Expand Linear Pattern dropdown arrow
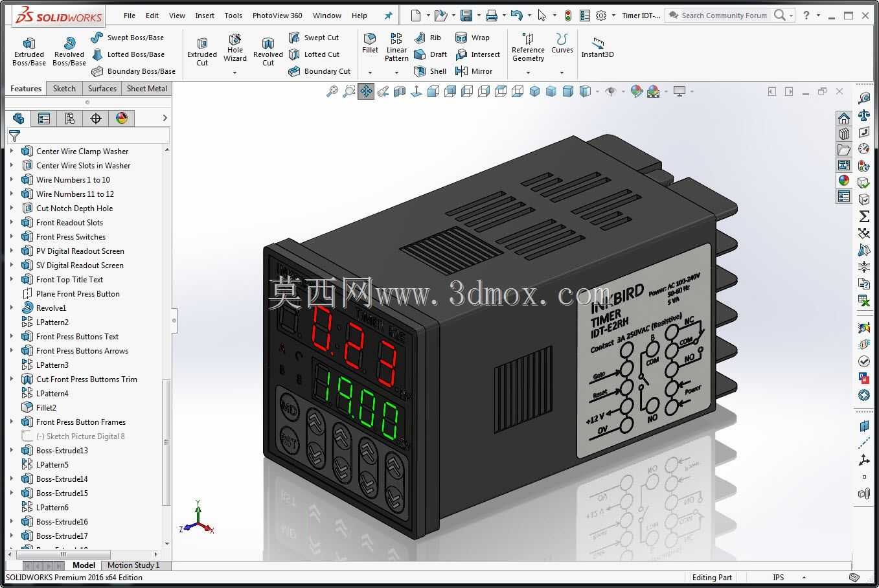879x588 pixels. [x=396, y=73]
